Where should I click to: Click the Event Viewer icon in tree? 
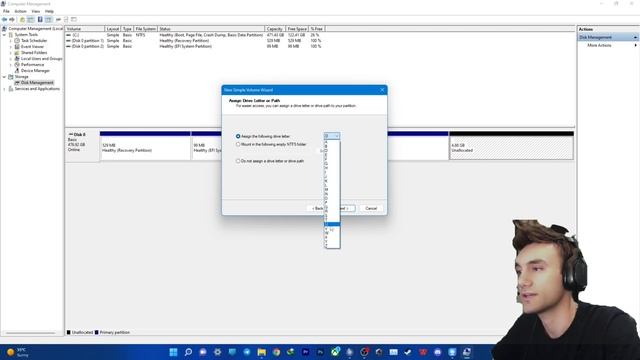pos(17,47)
